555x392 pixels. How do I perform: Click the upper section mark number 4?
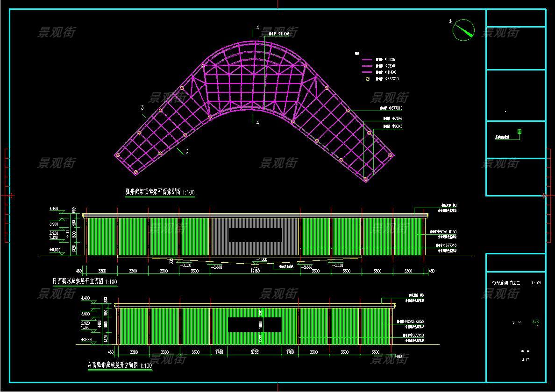(257, 28)
